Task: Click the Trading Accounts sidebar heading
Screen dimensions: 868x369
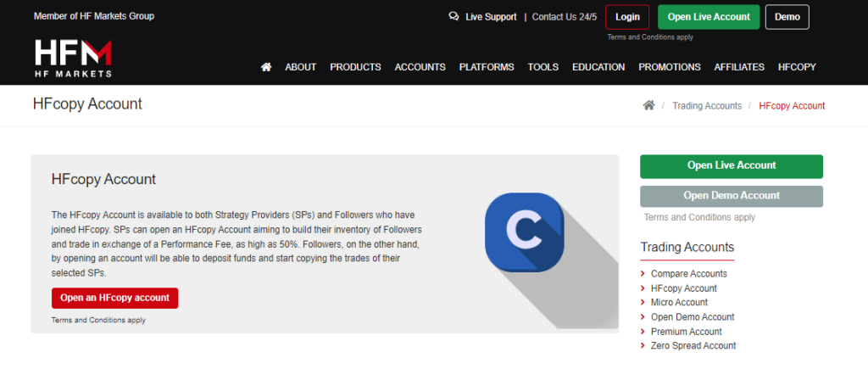Action: point(687,247)
